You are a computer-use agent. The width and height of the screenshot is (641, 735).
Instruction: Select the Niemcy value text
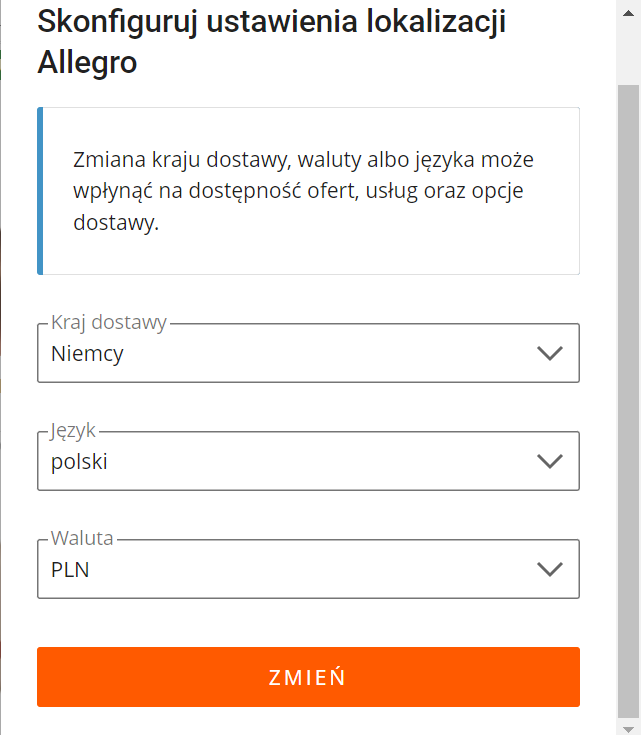tap(87, 354)
